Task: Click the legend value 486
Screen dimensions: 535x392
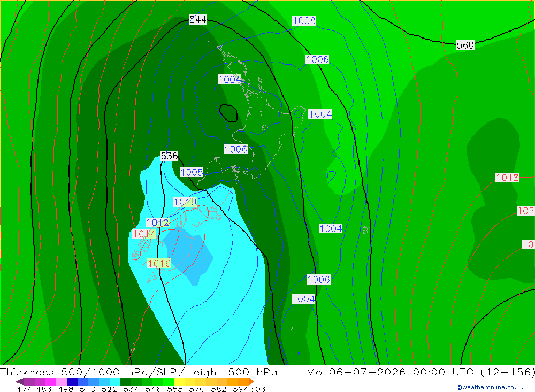Action: pyautogui.click(x=44, y=389)
